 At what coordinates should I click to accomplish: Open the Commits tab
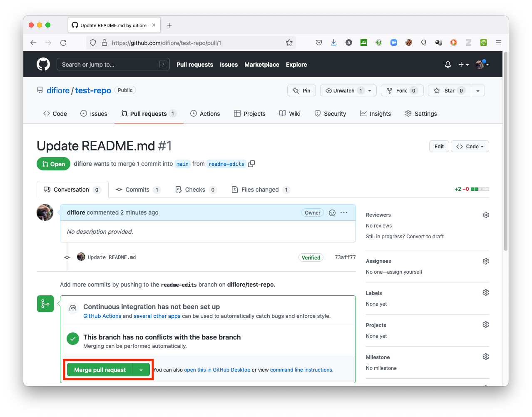[x=137, y=190]
